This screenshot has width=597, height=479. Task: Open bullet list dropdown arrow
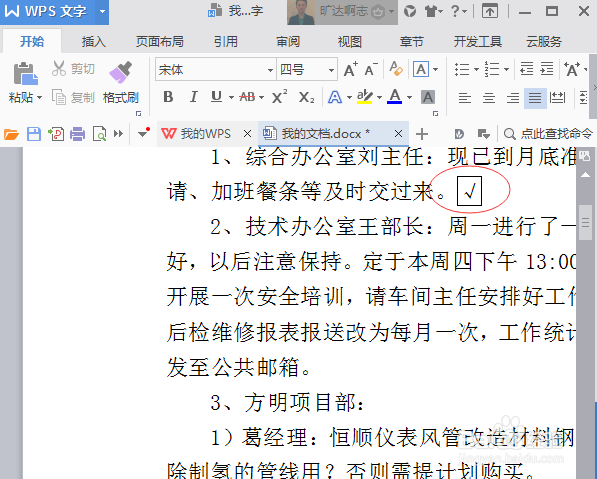(x=476, y=70)
